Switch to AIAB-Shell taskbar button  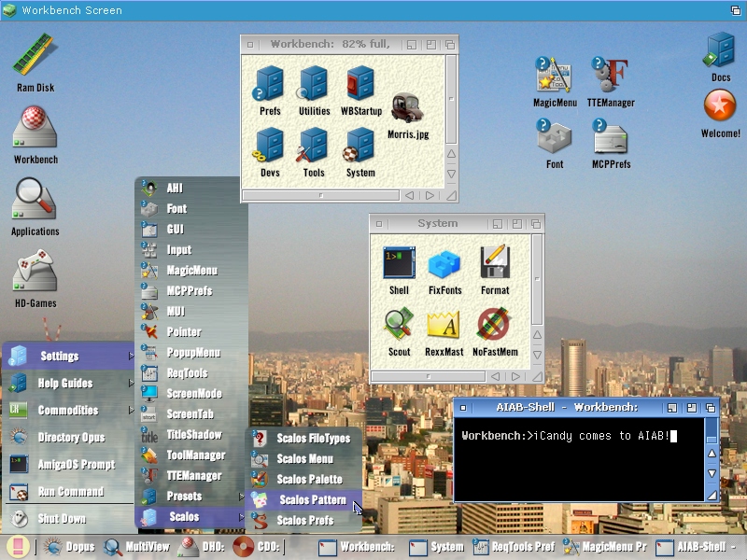696,547
